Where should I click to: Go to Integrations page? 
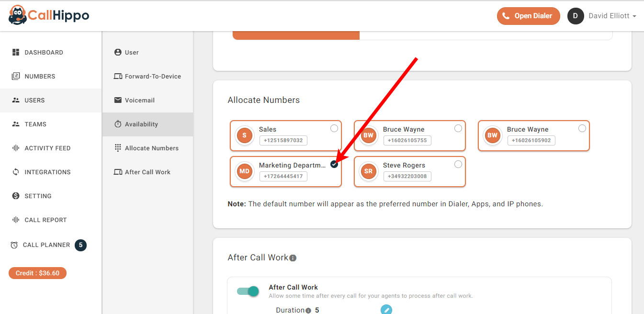point(51,172)
